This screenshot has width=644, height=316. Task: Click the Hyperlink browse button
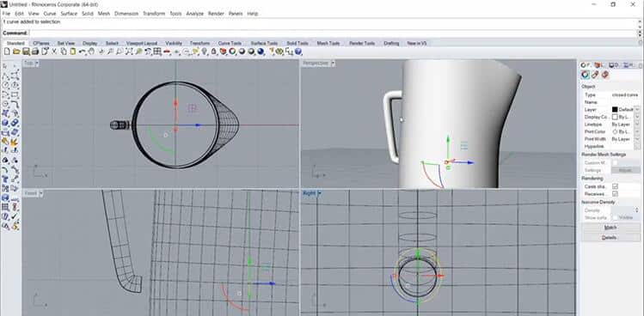tap(637, 147)
